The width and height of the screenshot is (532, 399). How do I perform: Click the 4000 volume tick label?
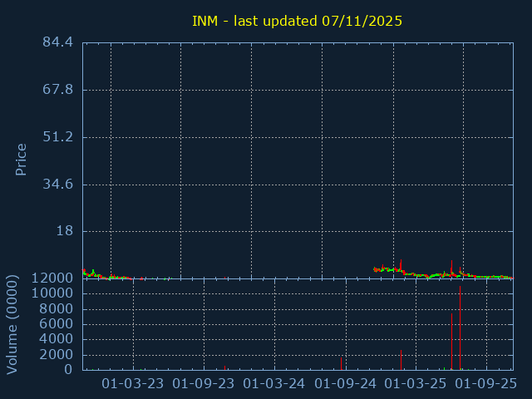click(56, 339)
